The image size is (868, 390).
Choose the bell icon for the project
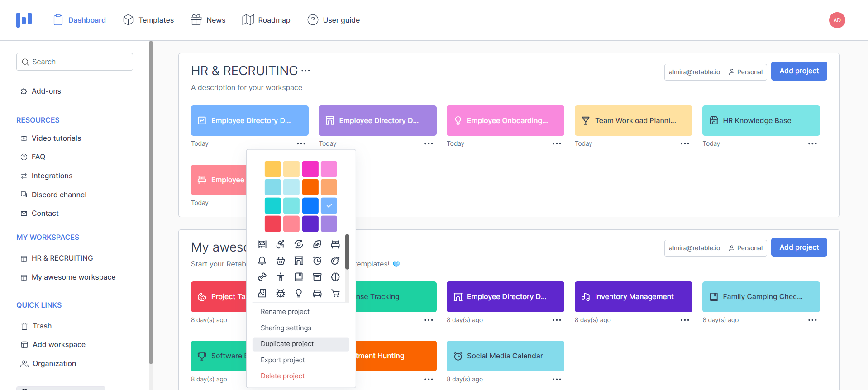tap(262, 261)
